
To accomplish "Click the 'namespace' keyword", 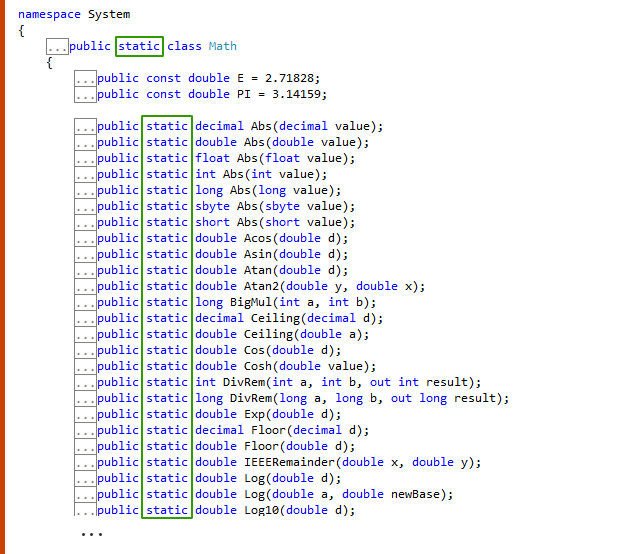I will tap(49, 15).
